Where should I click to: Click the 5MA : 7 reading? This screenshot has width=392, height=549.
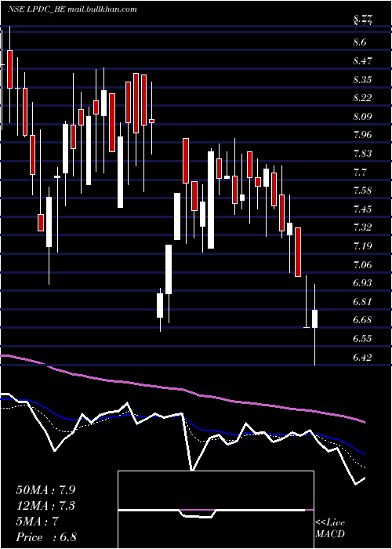(38, 522)
